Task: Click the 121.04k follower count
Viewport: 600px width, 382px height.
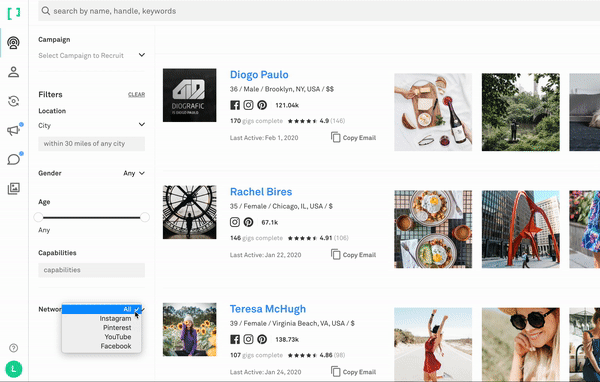Action: (287, 105)
